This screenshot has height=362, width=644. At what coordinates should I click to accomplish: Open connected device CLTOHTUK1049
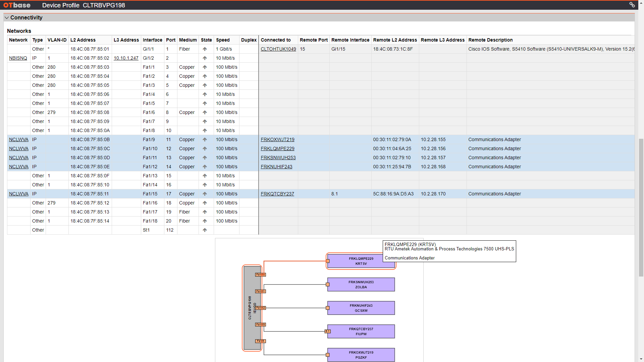(278, 49)
